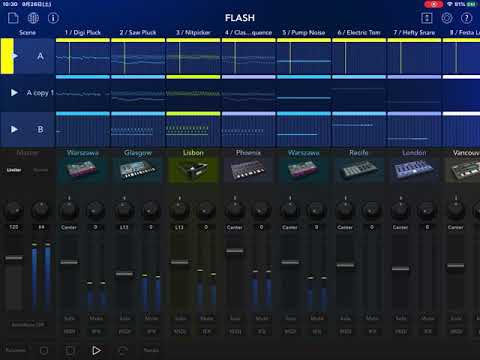This screenshot has width=480, height=360.
Task: Play scene A copy 1
Action: [x=14, y=92]
